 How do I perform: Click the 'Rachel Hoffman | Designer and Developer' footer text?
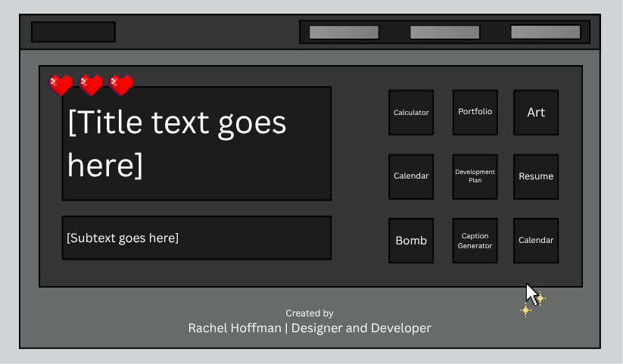310,328
